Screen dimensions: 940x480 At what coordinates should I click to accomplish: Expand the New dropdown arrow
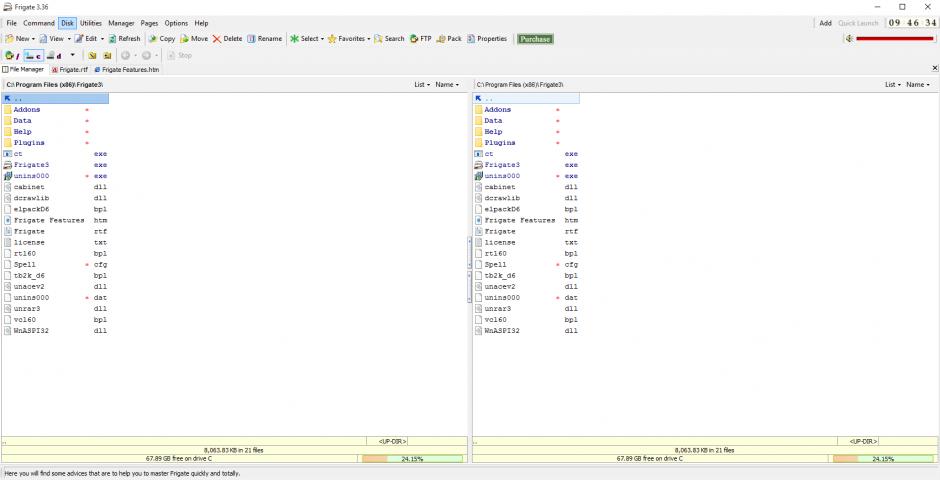[x=33, y=39]
